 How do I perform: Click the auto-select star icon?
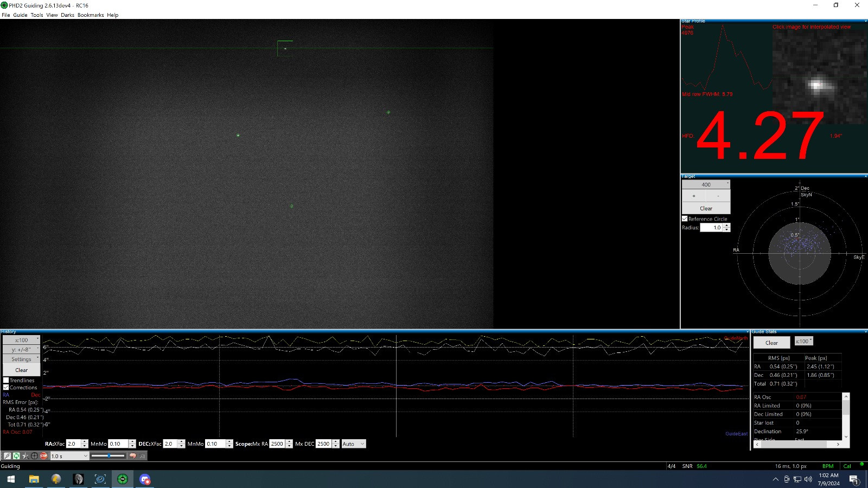[x=25, y=456]
